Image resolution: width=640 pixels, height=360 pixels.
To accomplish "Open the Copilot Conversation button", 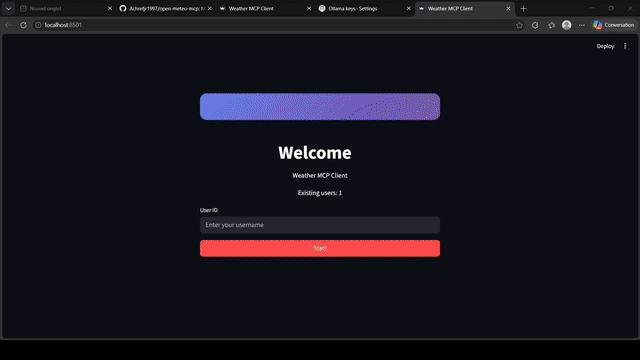I will (614, 25).
